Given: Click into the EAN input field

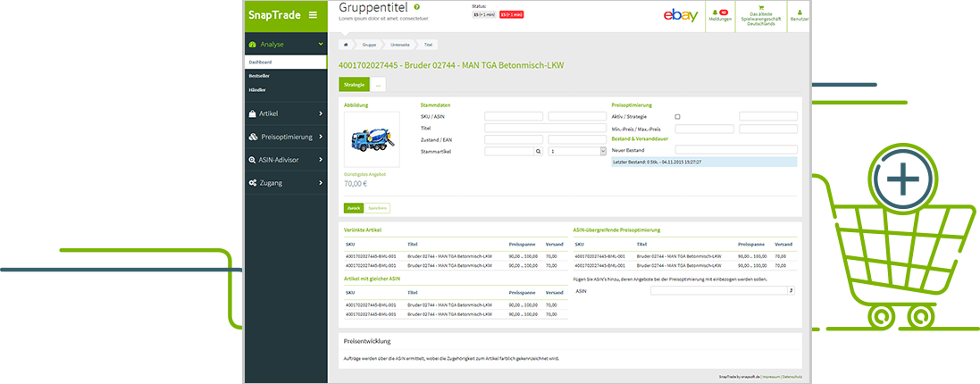Looking at the screenshot, I should (x=577, y=139).
